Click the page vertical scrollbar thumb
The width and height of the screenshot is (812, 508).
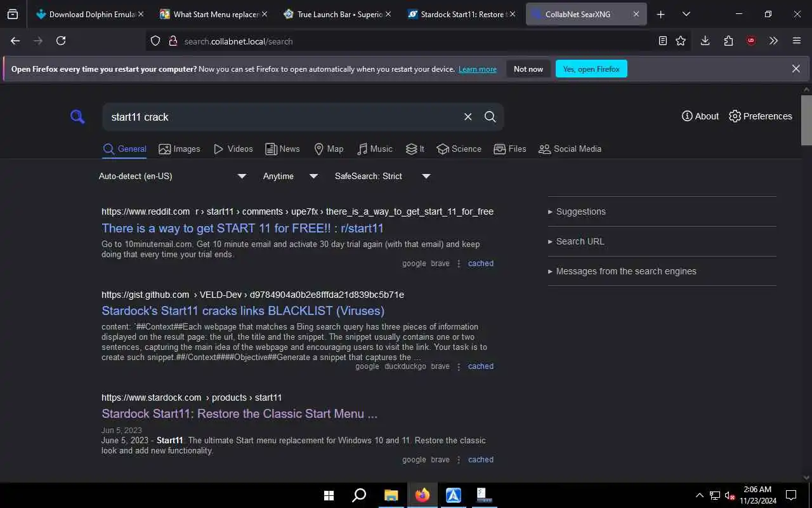pyautogui.click(x=806, y=120)
